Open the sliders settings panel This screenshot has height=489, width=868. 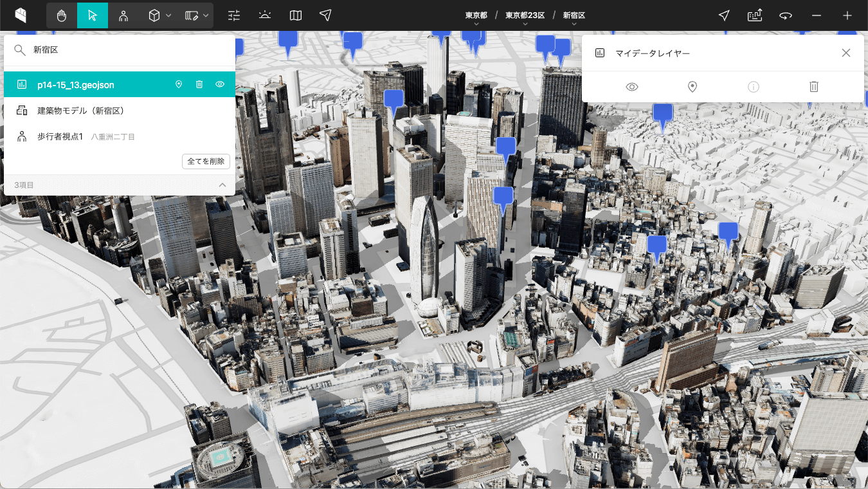[x=234, y=15]
